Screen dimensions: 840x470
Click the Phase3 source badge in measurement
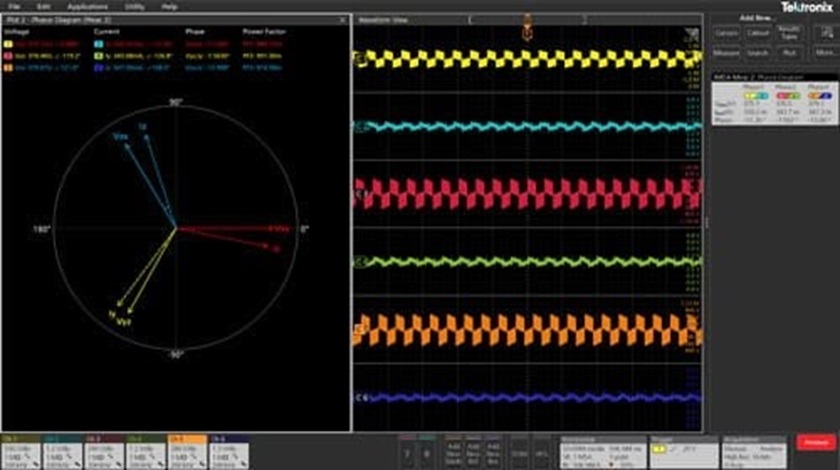[820, 96]
